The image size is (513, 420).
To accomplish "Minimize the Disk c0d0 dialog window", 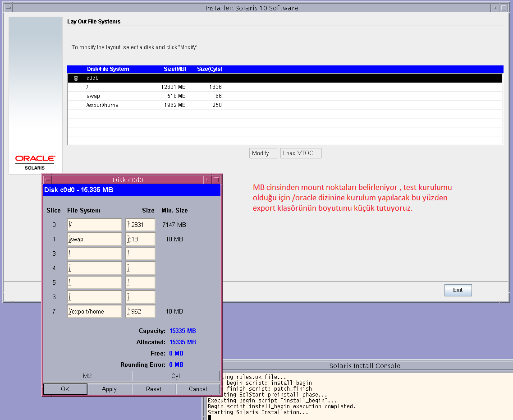I will 207,180.
